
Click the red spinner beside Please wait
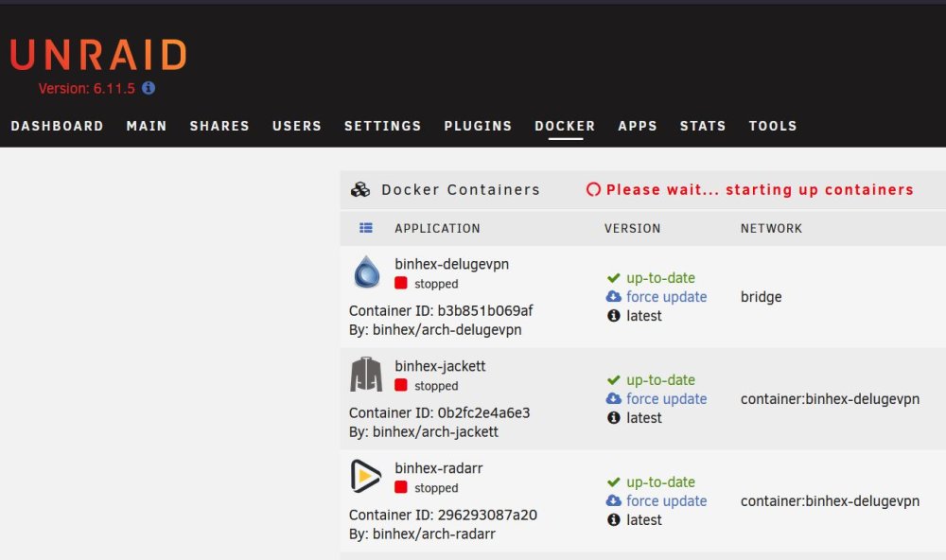(x=594, y=189)
